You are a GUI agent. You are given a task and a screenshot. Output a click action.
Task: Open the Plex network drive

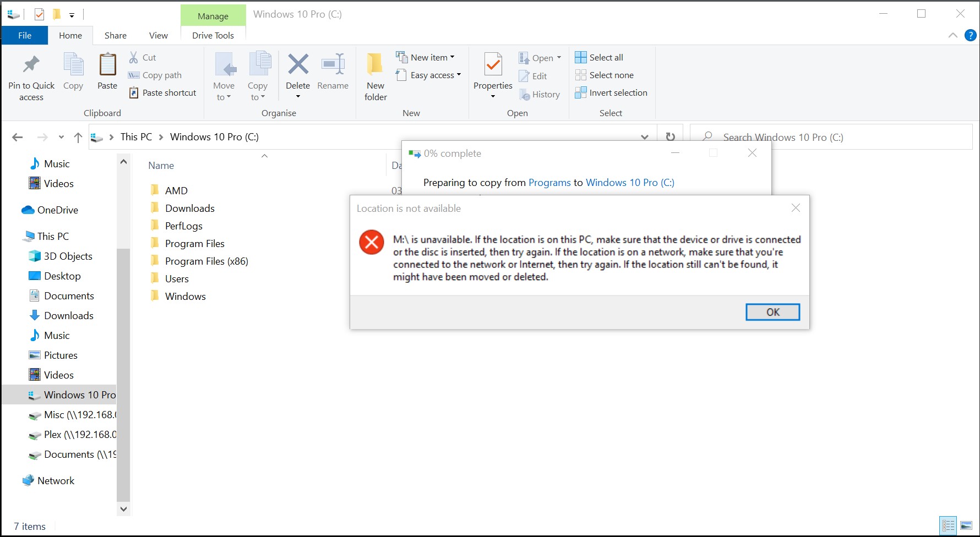click(x=72, y=434)
